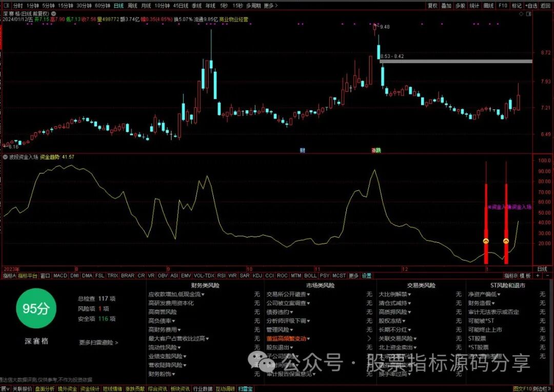Click the 窗口 button in the indicator bar
This screenshot has width=554, height=392.
click(x=45, y=276)
